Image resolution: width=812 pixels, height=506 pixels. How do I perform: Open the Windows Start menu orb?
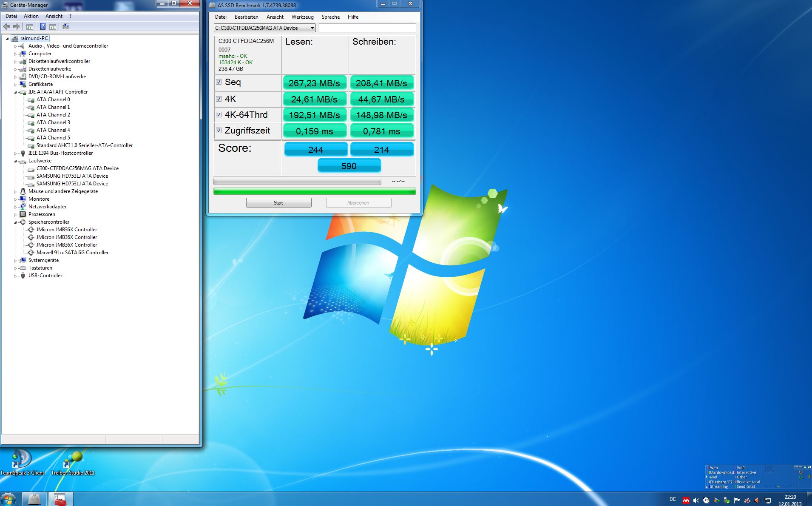pyautogui.click(x=8, y=499)
